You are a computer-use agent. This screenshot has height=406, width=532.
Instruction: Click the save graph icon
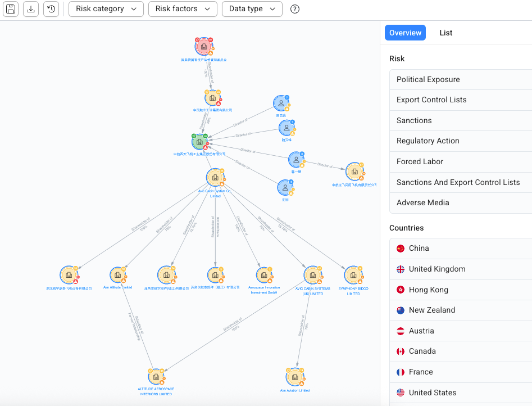11,9
